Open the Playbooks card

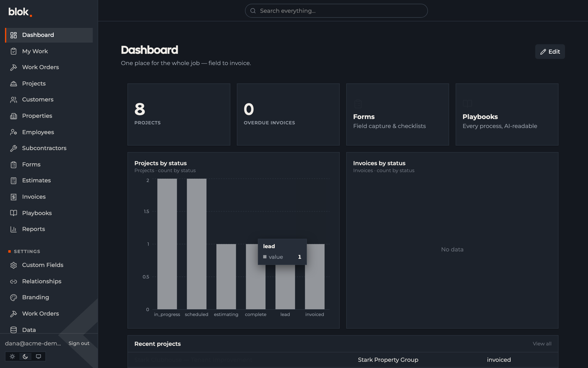507,114
